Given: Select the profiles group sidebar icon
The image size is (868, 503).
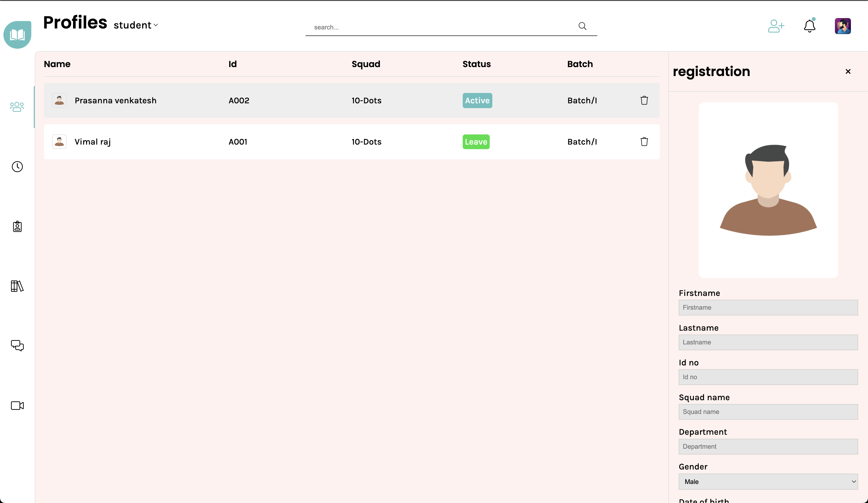Looking at the screenshot, I should point(17,107).
